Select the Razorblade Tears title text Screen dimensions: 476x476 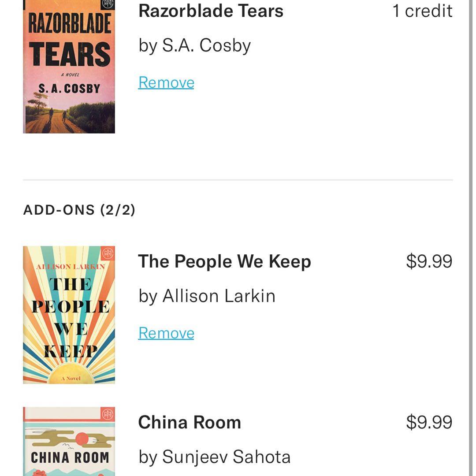pyautogui.click(x=211, y=11)
